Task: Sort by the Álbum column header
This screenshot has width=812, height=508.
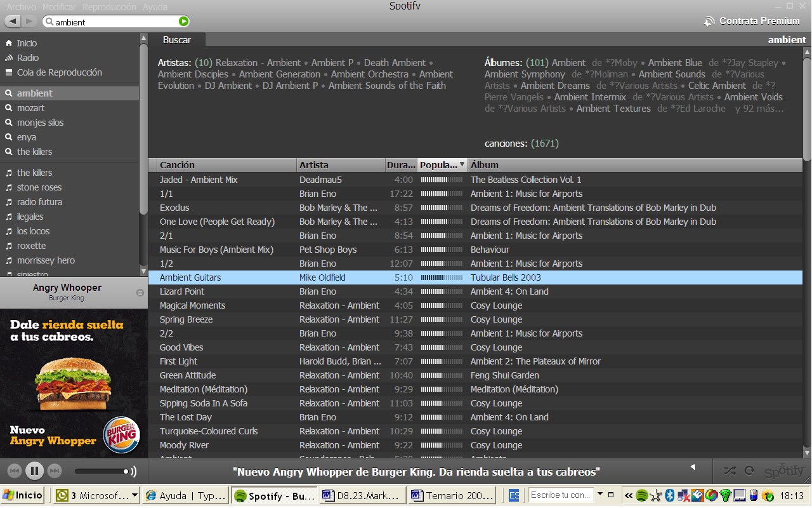Action: click(x=635, y=165)
